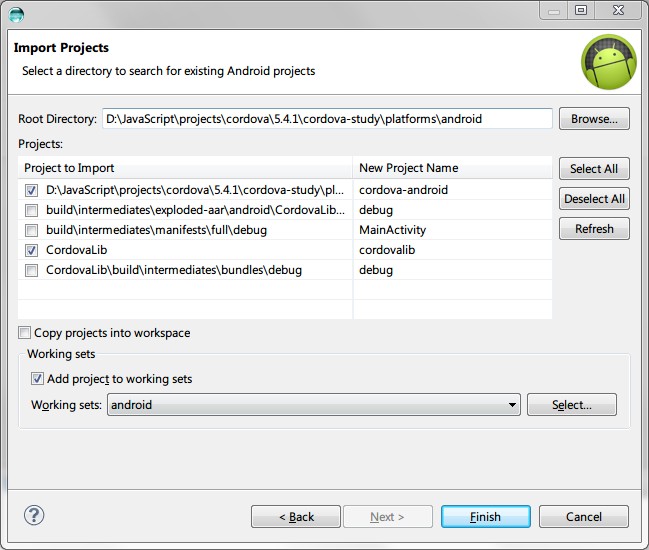Cancel the import dialog
The width and height of the screenshot is (649, 550).
click(584, 516)
